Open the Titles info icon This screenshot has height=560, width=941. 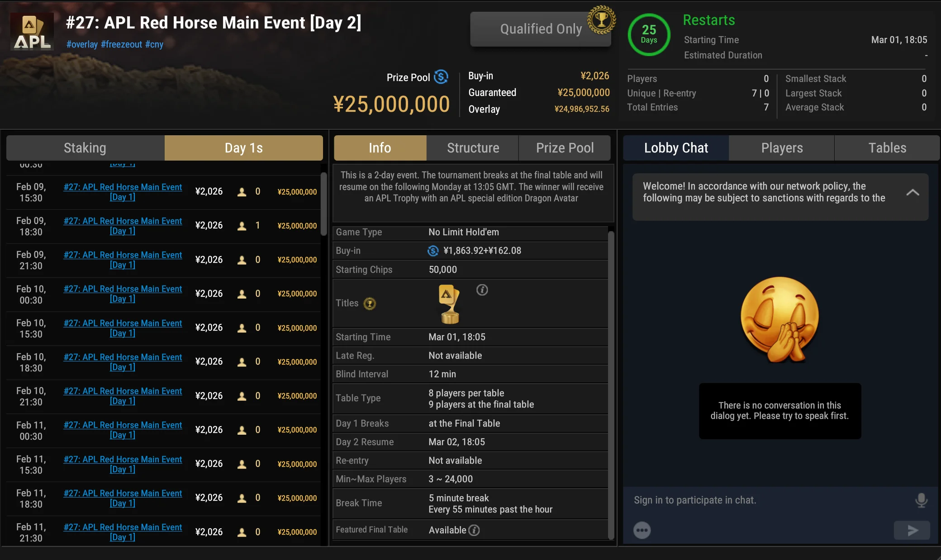(x=482, y=290)
